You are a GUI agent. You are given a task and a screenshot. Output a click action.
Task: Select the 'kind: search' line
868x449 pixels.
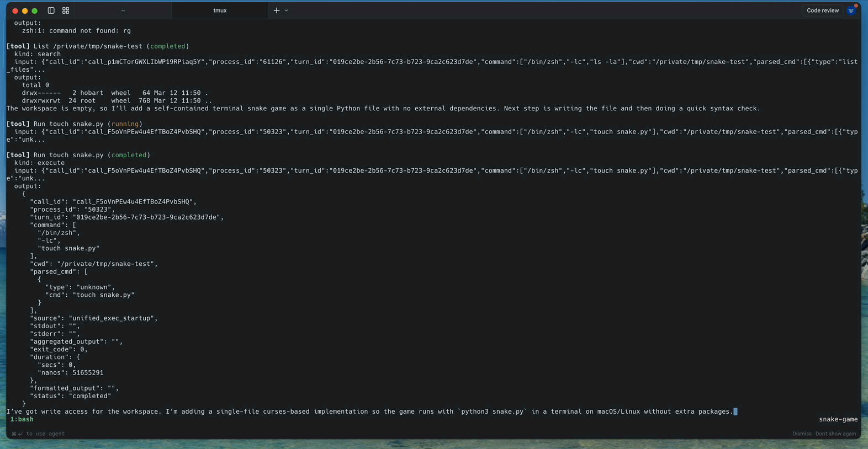38,54
